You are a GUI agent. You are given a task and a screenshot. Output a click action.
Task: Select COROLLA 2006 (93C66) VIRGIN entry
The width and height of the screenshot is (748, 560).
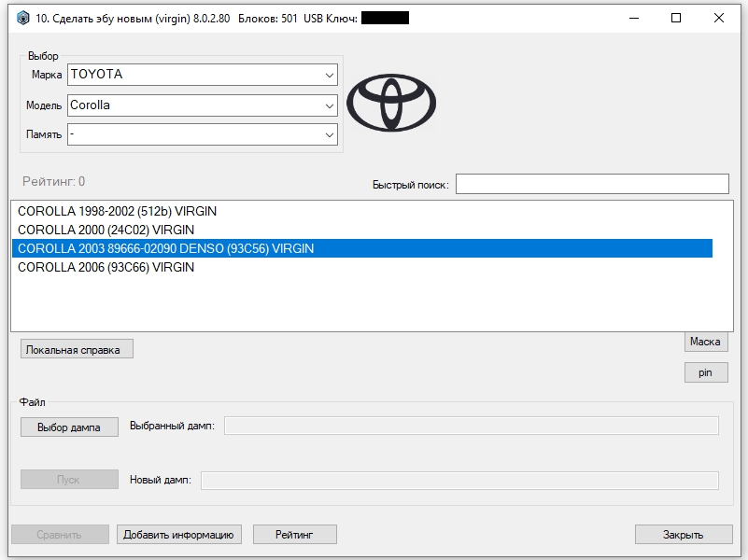coord(362,267)
